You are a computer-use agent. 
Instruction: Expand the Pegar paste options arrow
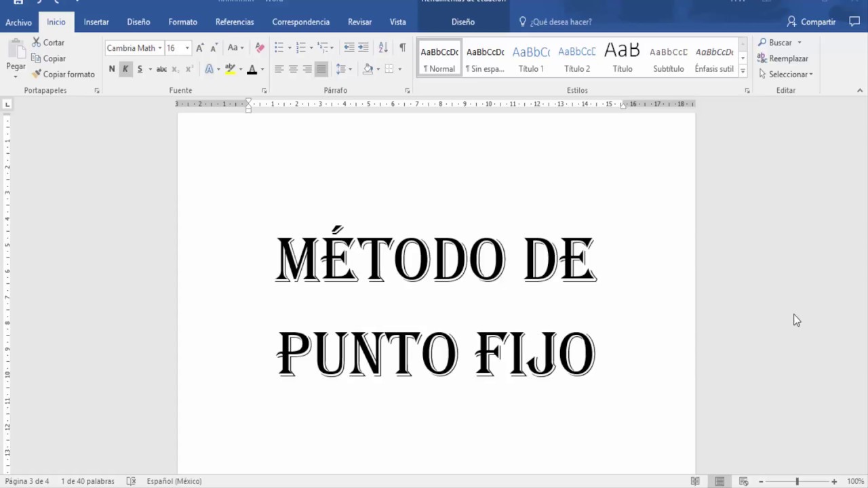click(x=16, y=76)
